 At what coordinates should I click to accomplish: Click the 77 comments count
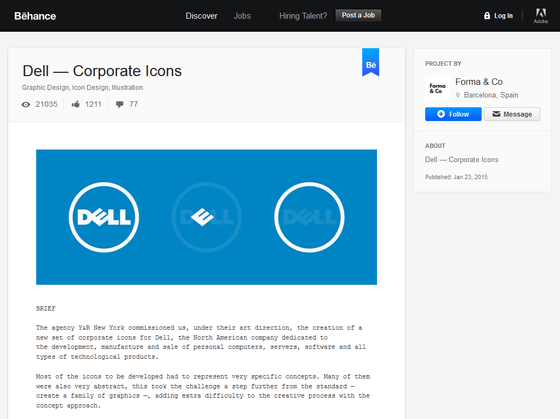pos(134,104)
